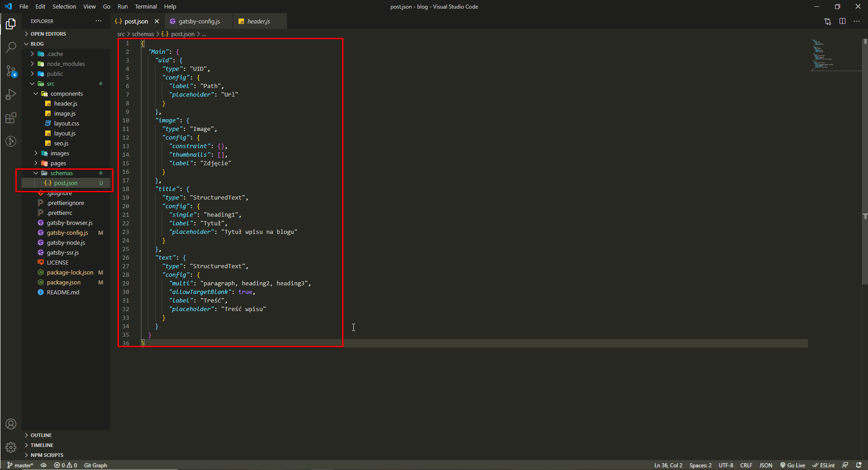Collapse the components folder
The image size is (868, 470).
[x=66, y=93]
